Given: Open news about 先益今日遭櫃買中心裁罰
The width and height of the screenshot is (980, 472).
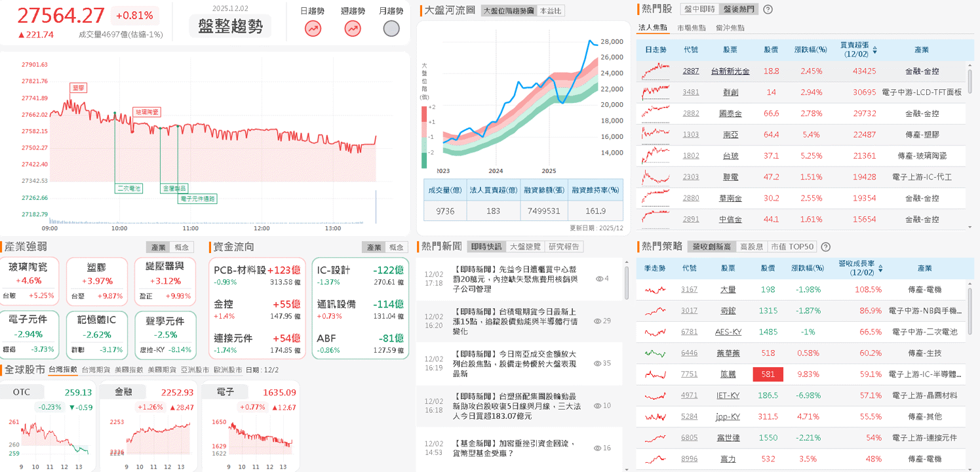Looking at the screenshot, I should point(515,279).
